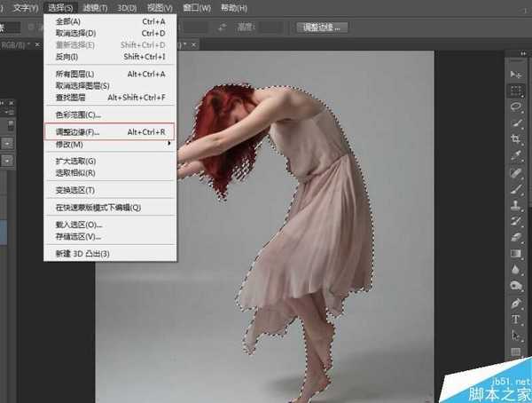Select the Clone Stamp tool
Image resolution: width=532 pixels, height=403 pixels.
(x=516, y=204)
